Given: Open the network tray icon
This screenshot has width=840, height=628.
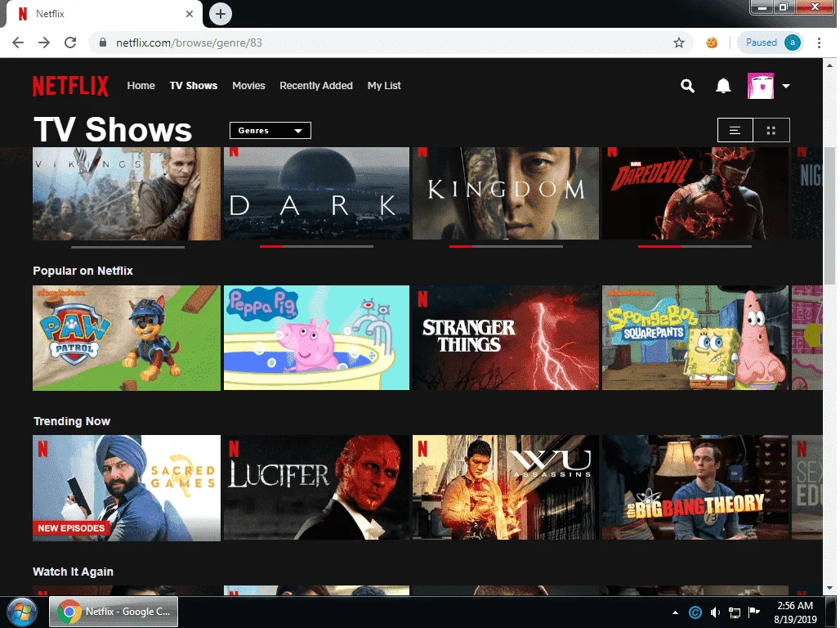Looking at the screenshot, I should 735,612.
